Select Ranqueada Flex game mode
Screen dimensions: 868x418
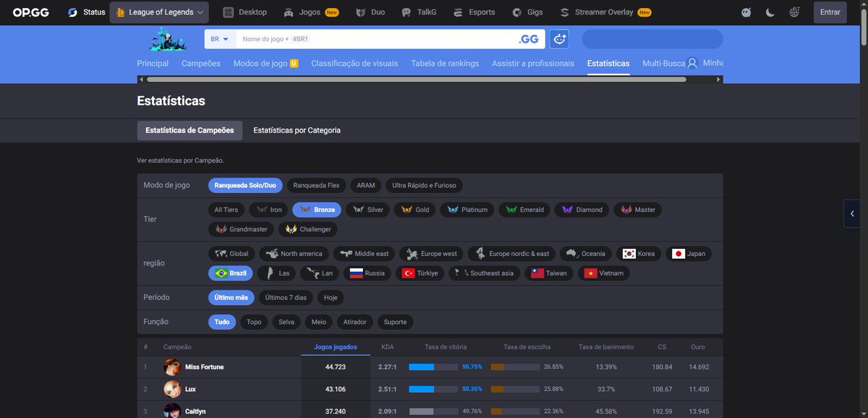pos(316,185)
